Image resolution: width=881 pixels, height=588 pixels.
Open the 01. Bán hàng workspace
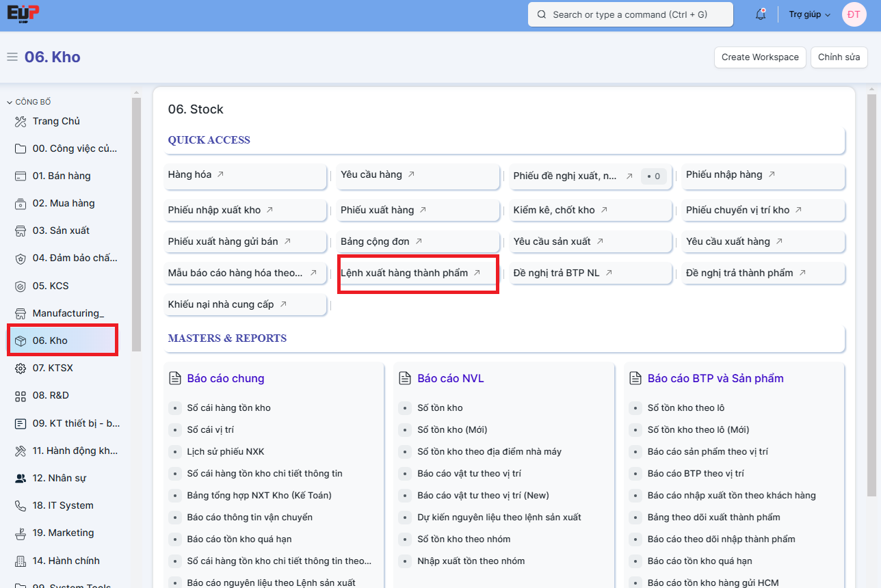click(62, 176)
